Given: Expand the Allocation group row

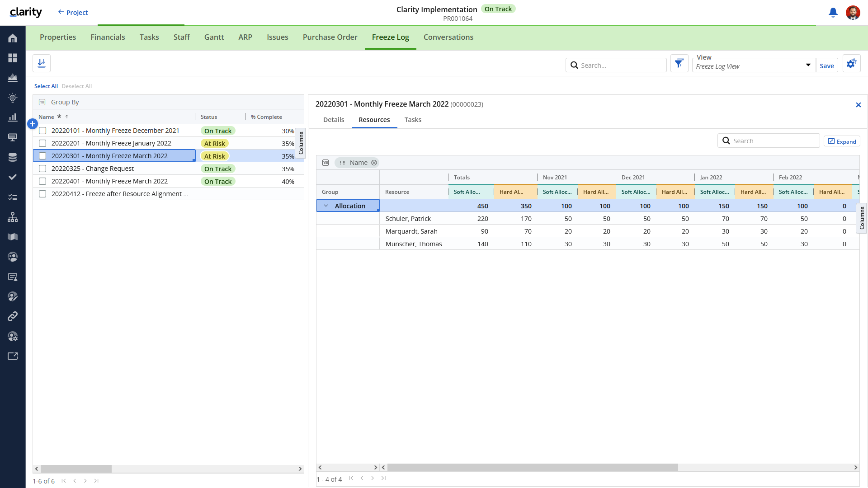Looking at the screenshot, I should point(325,206).
